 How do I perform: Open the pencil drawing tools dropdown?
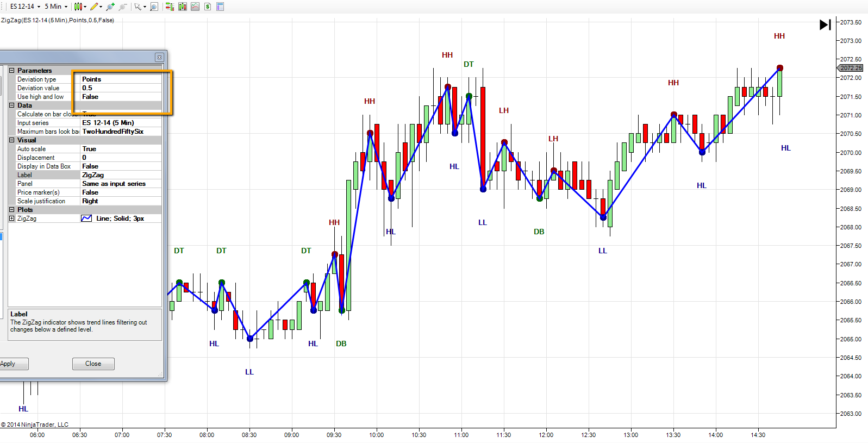coord(96,7)
